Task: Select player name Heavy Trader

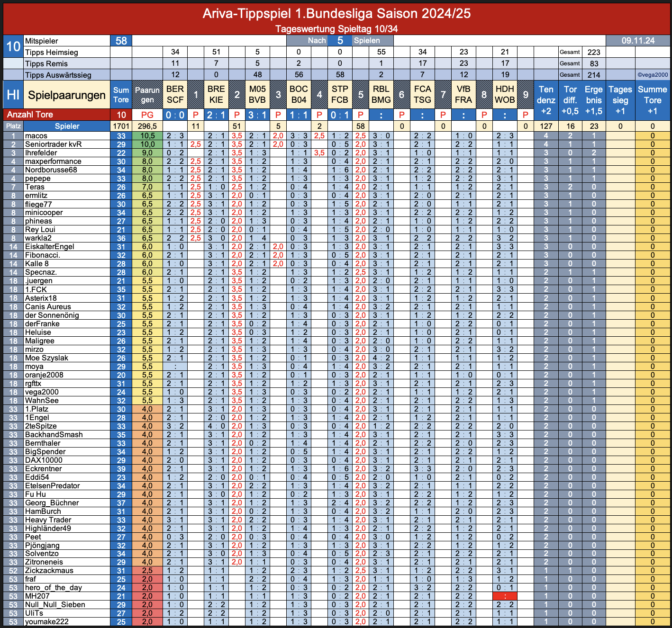Action: pyautogui.click(x=48, y=520)
